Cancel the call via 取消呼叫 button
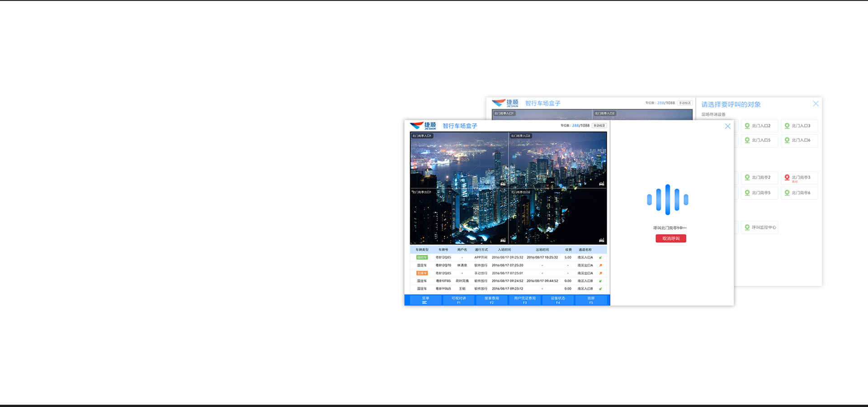This screenshot has height=407, width=868. click(671, 238)
